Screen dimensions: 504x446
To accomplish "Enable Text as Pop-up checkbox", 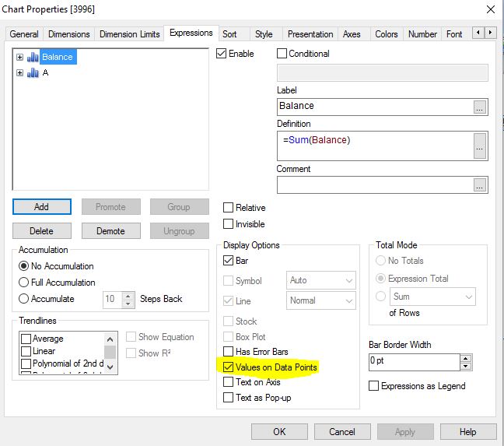I will pos(228,398).
